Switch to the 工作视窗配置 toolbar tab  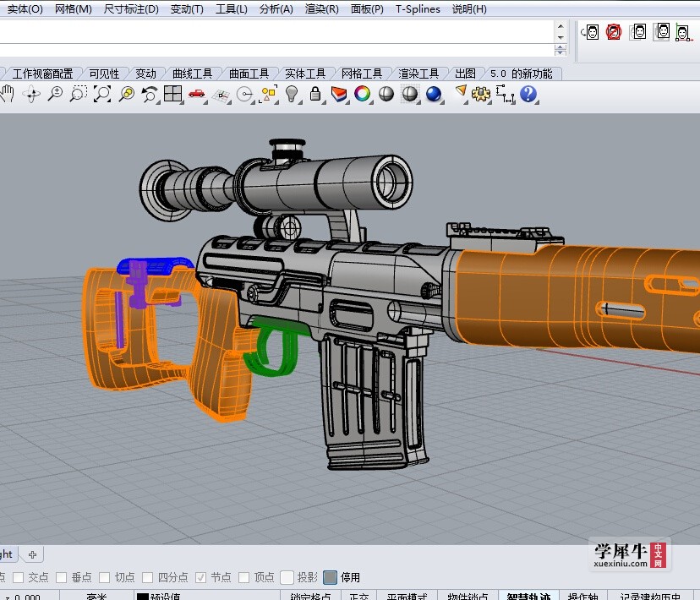pyautogui.click(x=42, y=74)
